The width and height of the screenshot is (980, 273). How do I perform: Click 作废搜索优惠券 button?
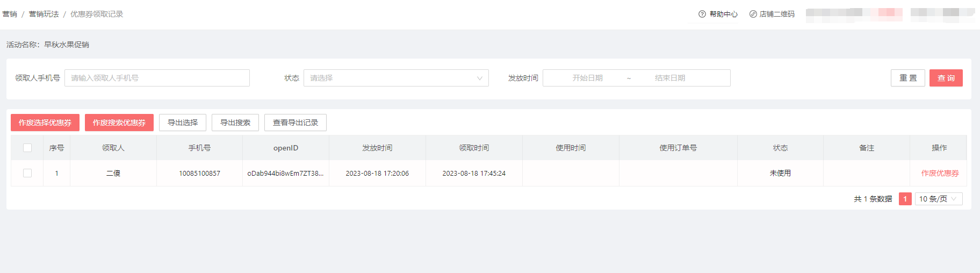tap(119, 123)
